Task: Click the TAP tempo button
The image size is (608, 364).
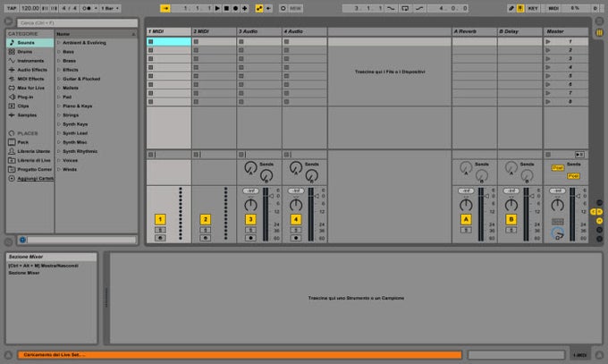Action: click(12, 8)
